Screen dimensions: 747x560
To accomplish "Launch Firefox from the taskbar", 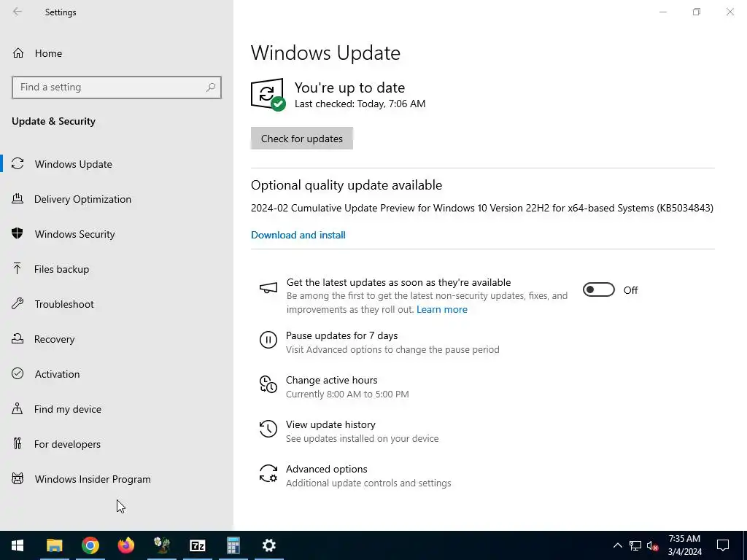I will coord(125,545).
